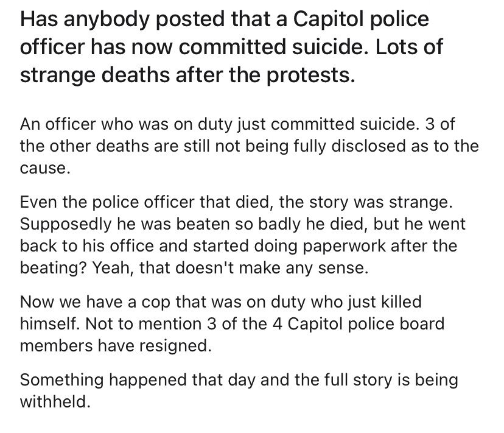Click the line mentioning "4 Capitol police board"
Image resolution: width=504 pixels, height=433 pixels.
click(231, 323)
